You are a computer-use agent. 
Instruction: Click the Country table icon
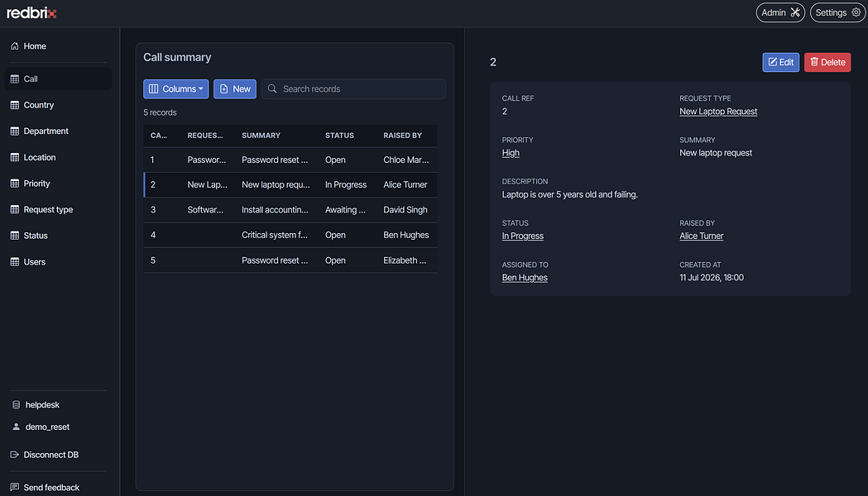click(14, 105)
